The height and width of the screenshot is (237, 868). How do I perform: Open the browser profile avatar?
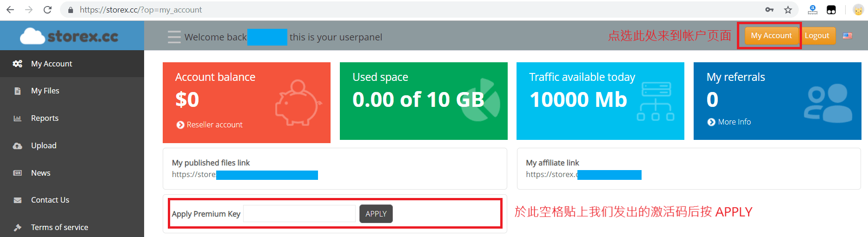[x=858, y=10]
